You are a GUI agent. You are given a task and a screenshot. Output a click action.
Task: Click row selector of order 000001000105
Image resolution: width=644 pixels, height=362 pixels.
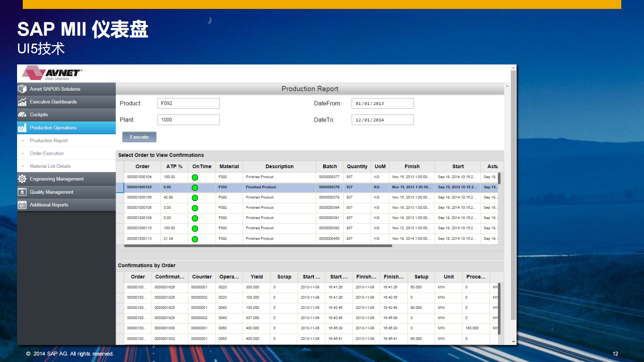coord(120,187)
